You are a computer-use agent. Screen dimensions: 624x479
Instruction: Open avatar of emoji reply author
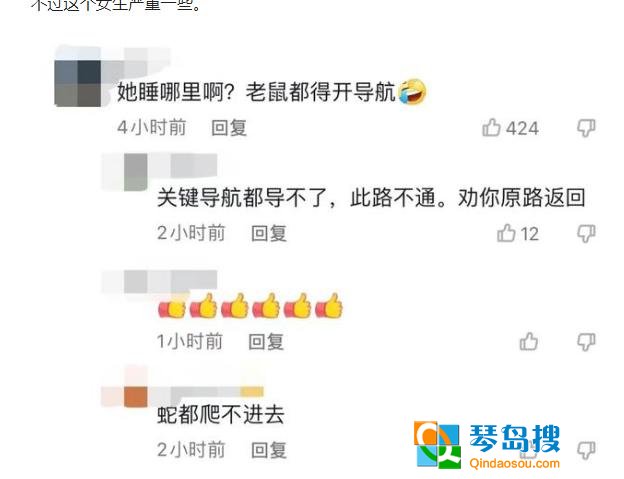click(x=136, y=282)
